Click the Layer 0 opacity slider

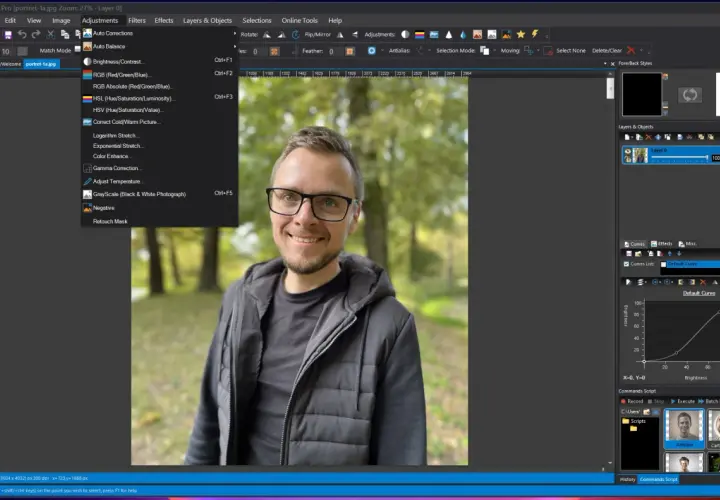click(x=680, y=157)
